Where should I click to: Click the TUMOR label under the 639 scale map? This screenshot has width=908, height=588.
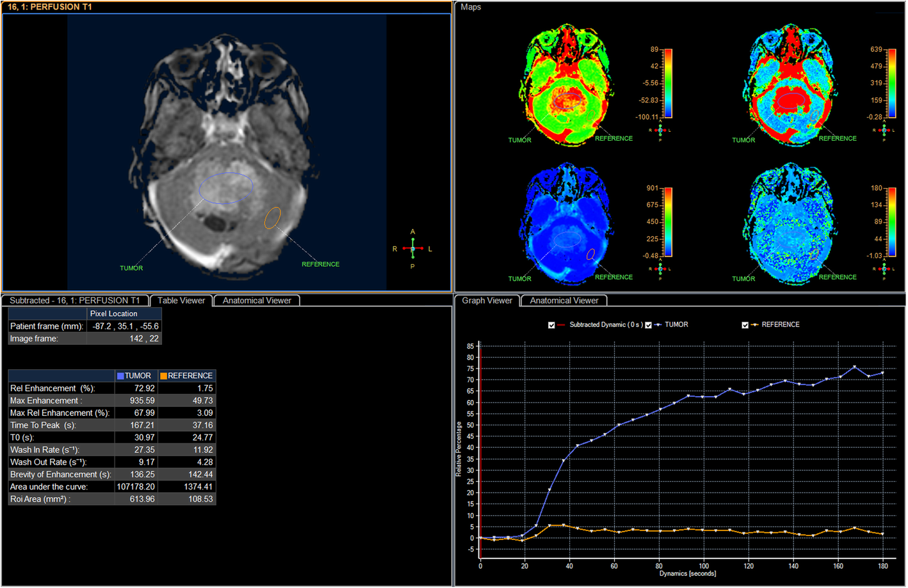pyautogui.click(x=743, y=140)
